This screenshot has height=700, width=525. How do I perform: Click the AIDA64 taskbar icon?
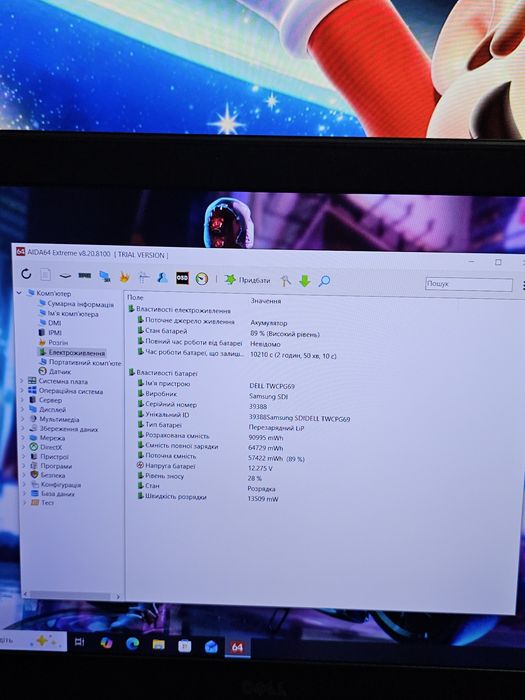[237, 648]
